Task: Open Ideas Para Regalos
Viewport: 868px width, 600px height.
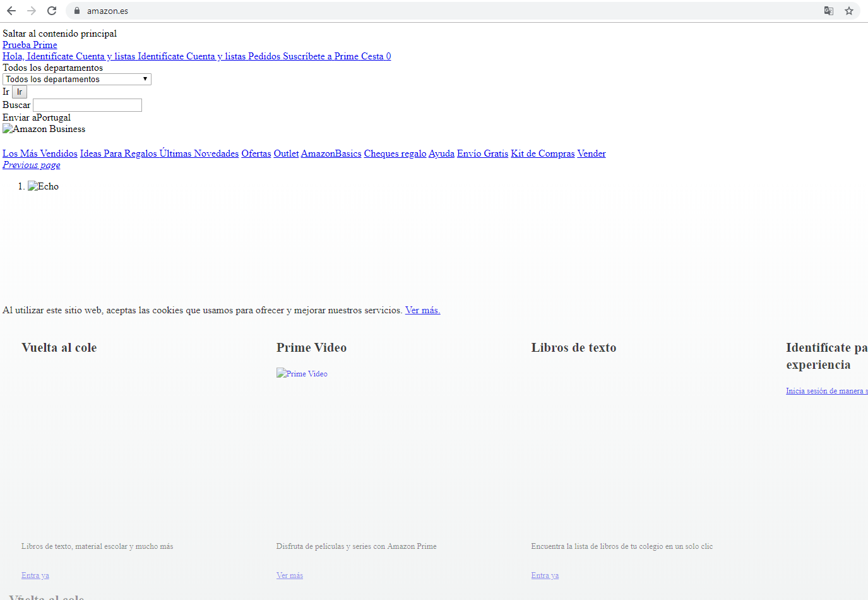Action: point(119,153)
